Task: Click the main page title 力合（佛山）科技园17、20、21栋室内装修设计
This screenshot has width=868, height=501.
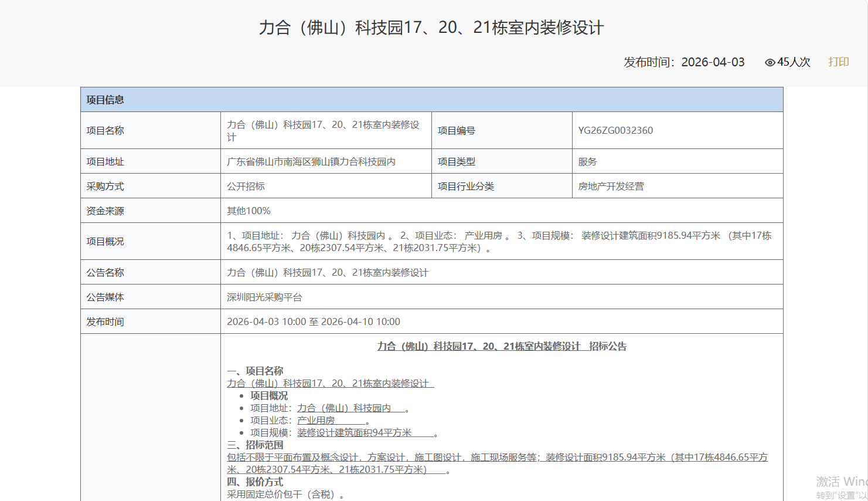Action: coord(433,27)
